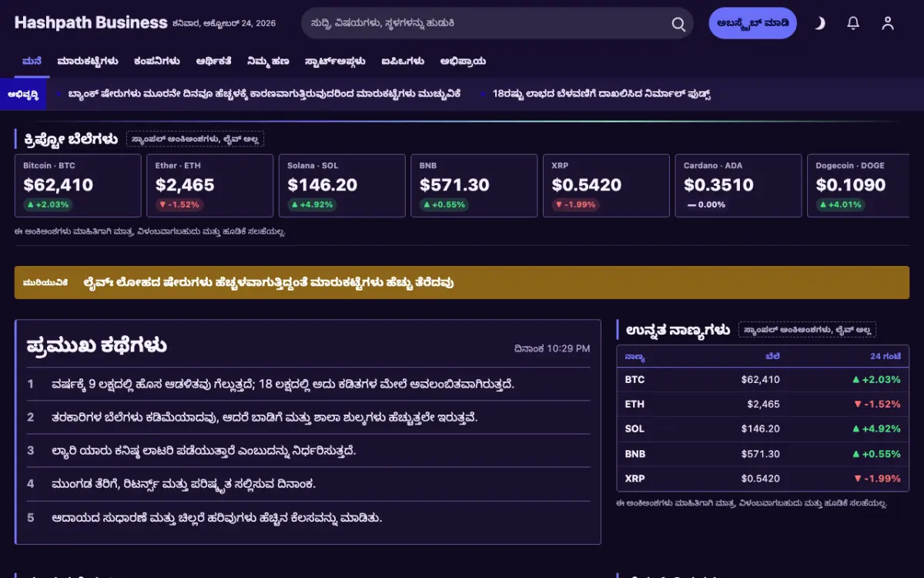This screenshot has height=578, width=924.
Task: Open ticker headline about bank shares
Action: click(x=264, y=94)
